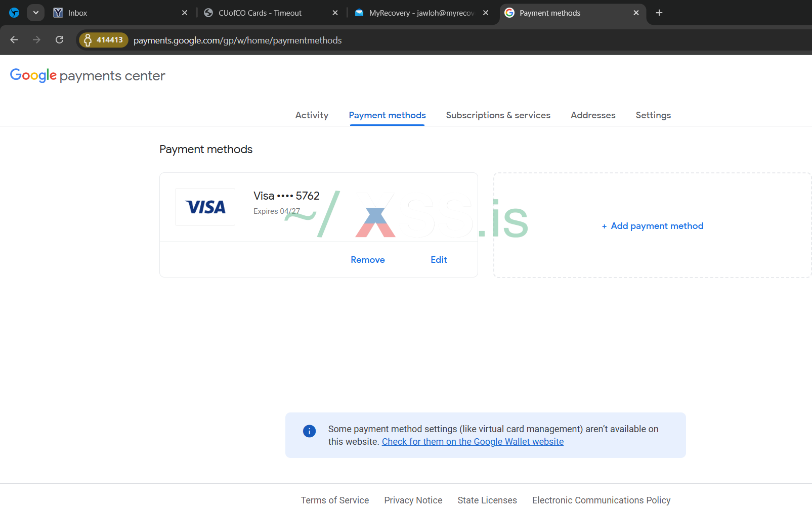Image resolution: width=812 pixels, height=511 pixels.
Task: Click the browser forward arrow
Action: (36, 40)
